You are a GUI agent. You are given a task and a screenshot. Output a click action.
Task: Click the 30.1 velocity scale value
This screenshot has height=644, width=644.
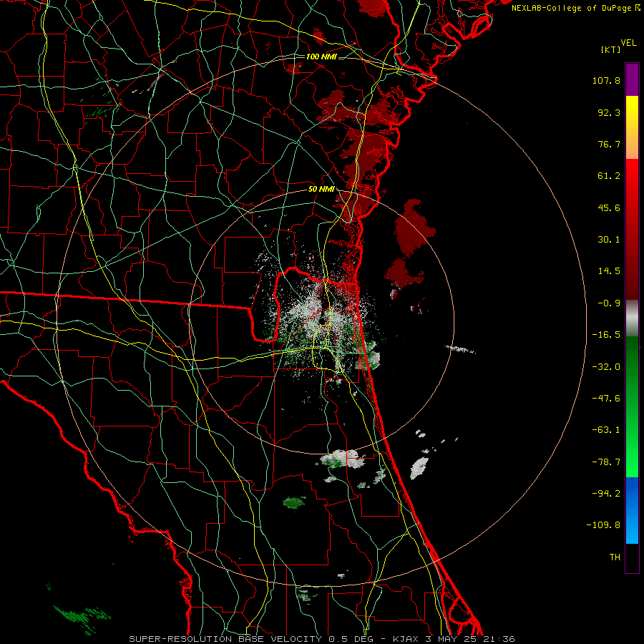coord(609,240)
